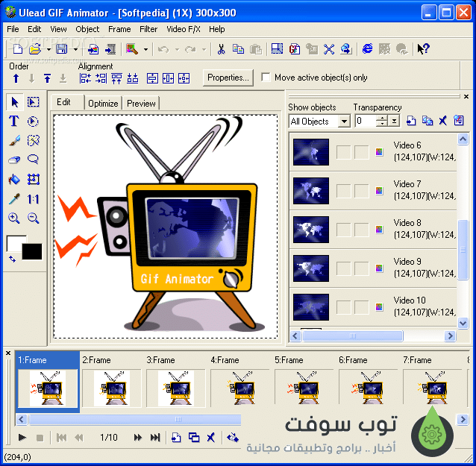Select the 5:Frame thumbnail
This screenshot has width=476, height=466.
304,388
